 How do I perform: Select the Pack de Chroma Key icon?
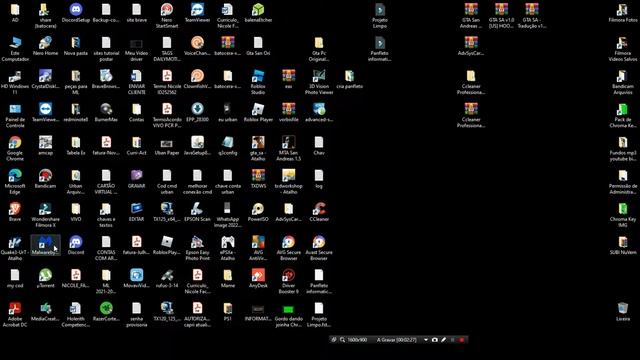coord(623,115)
